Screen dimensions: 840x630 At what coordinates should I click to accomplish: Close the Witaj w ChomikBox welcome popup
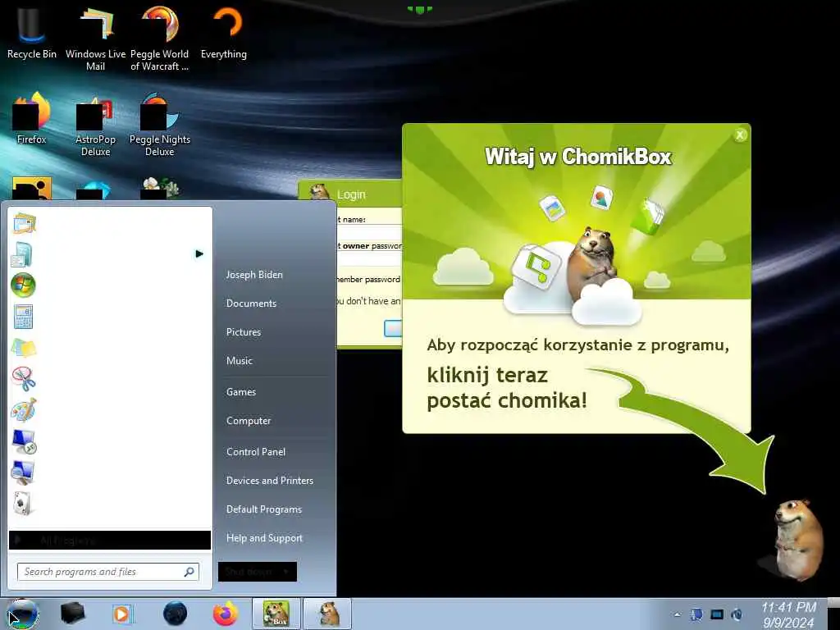(x=740, y=135)
